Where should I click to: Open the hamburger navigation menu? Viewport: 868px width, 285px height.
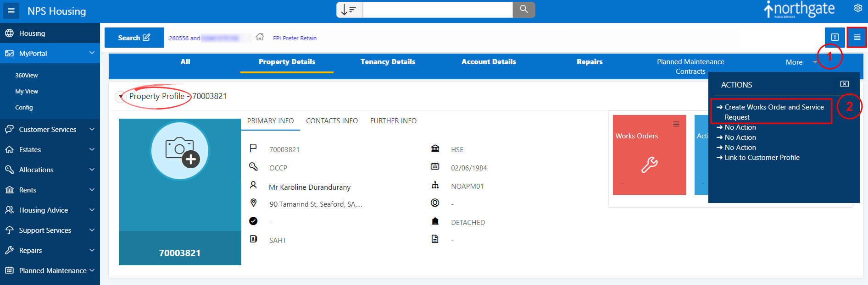(11, 11)
